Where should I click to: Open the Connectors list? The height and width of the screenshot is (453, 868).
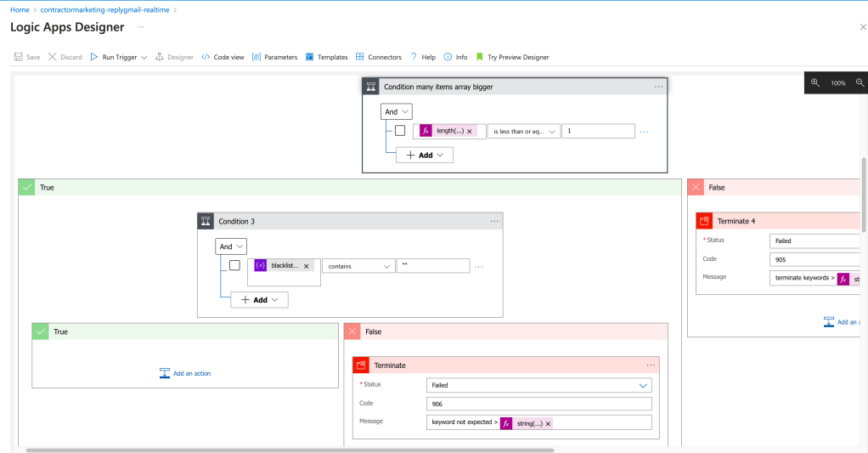(x=379, y=57)
